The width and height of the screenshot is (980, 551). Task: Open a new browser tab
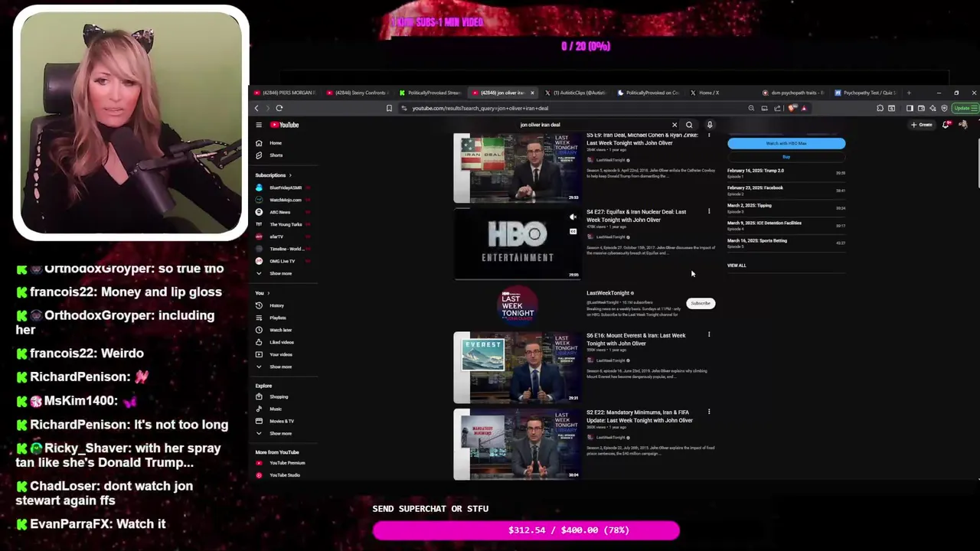[x=909, y=93]
